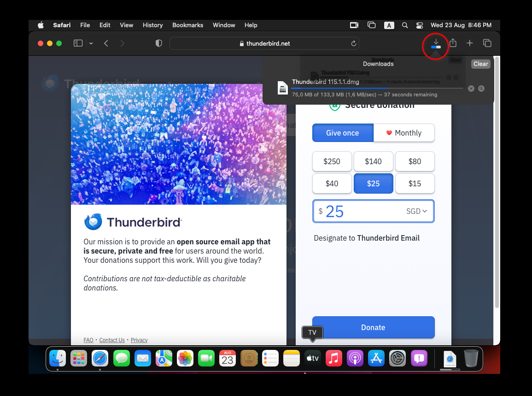Open the Safari menu
The image size is (532, 396).
62,25
